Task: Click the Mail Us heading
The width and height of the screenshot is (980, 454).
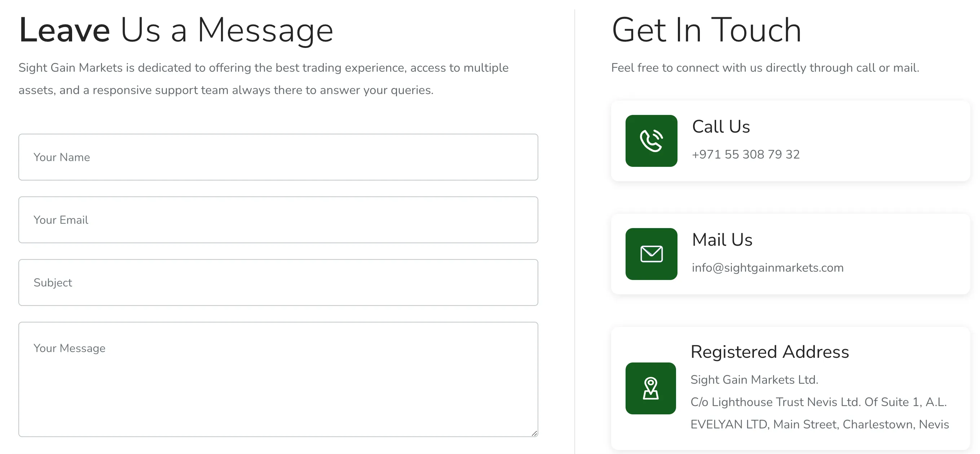Action: click(722, 240)
